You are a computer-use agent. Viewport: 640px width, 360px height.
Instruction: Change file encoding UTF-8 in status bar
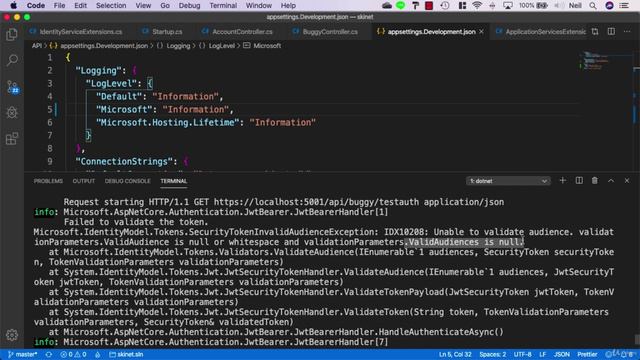tap(522, 354)
